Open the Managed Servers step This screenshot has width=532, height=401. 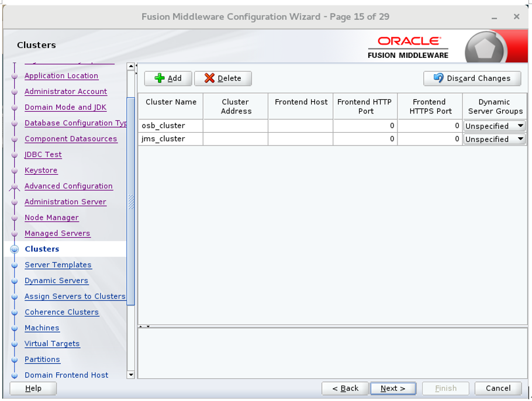57,233
